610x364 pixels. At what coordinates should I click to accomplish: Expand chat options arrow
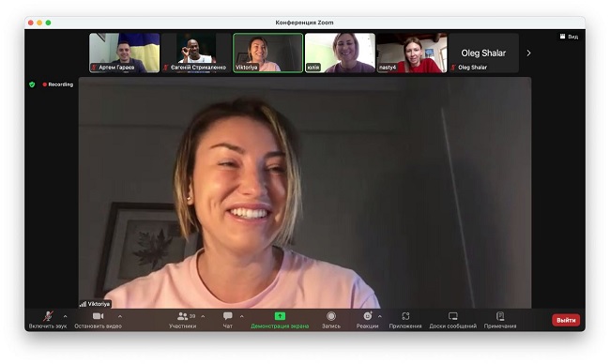pos(241,316)
